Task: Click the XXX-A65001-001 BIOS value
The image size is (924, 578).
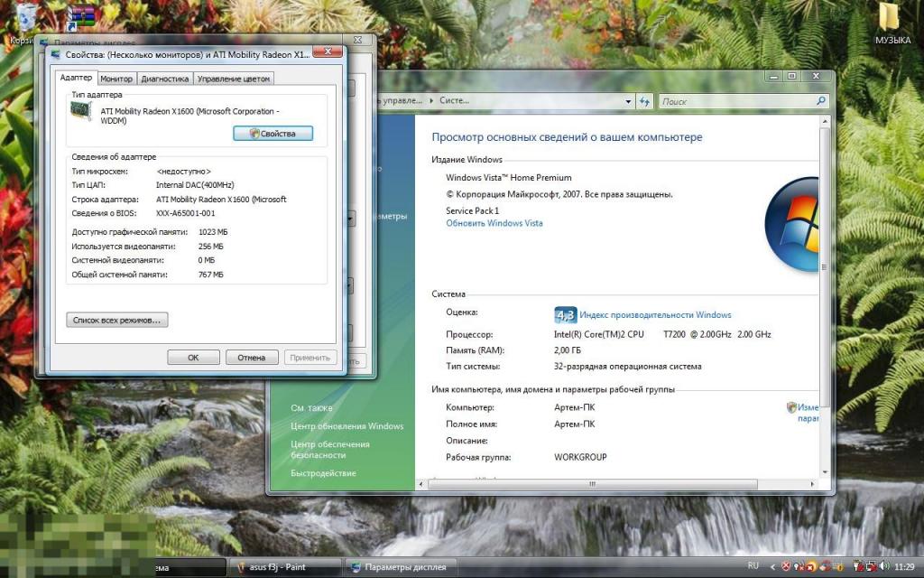Action: pos(186,213)
